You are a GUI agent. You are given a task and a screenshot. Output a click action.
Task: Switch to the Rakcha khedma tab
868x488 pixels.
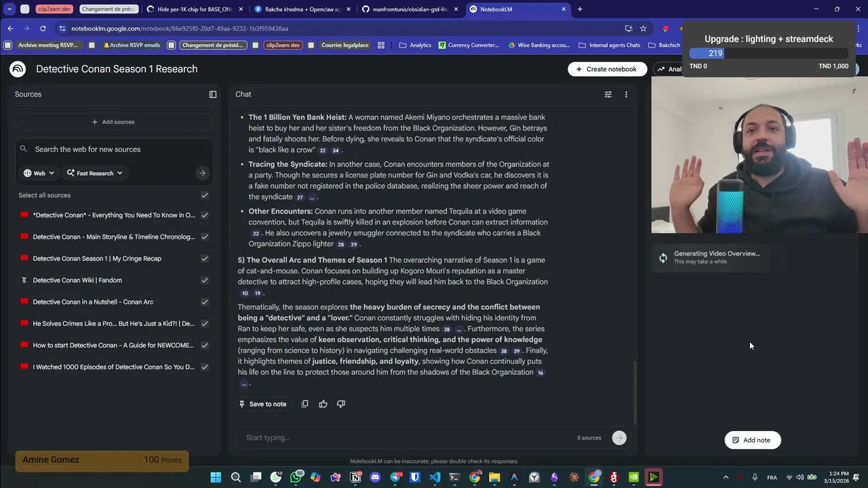click(x=303, y=9)
